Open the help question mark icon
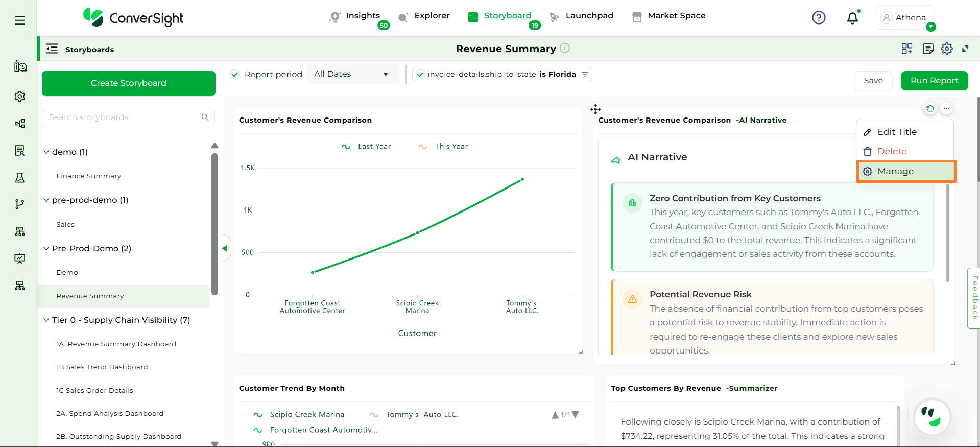 (x=819, y=18)
